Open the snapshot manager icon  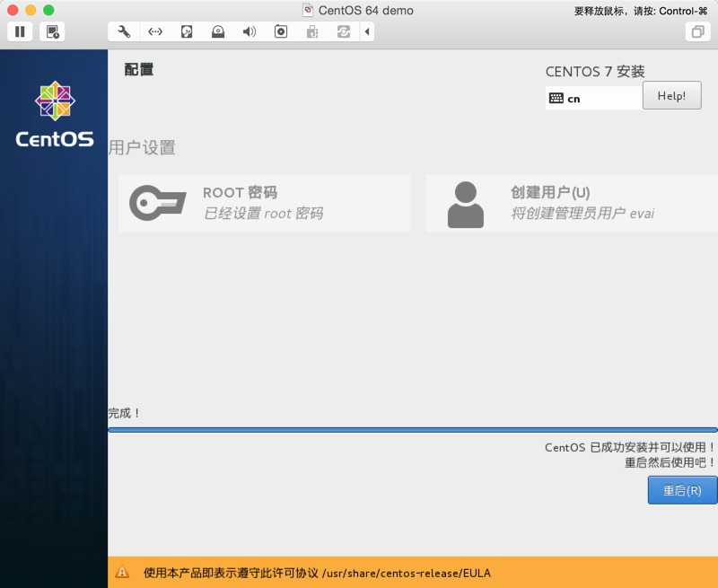click(52, 31)
